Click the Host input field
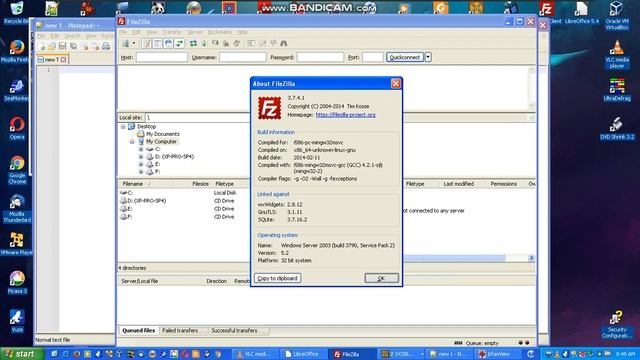Screen dimensions: 640x360 tap(162, 57)
